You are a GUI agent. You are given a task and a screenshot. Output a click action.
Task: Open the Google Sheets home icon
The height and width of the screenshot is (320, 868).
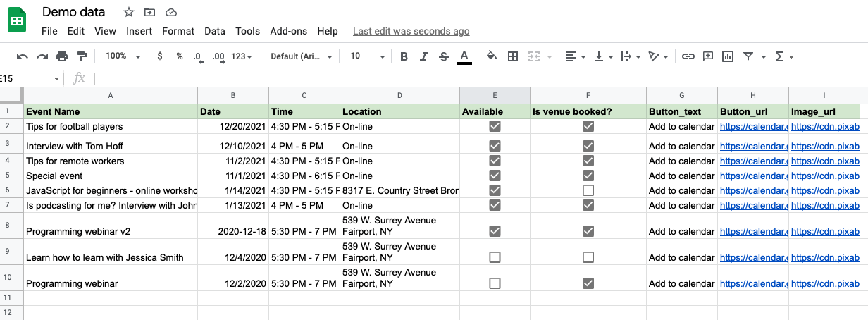coord(17,20)
